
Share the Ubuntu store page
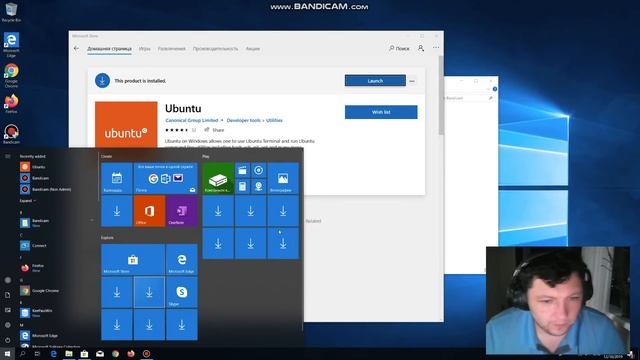pos(214,130)
